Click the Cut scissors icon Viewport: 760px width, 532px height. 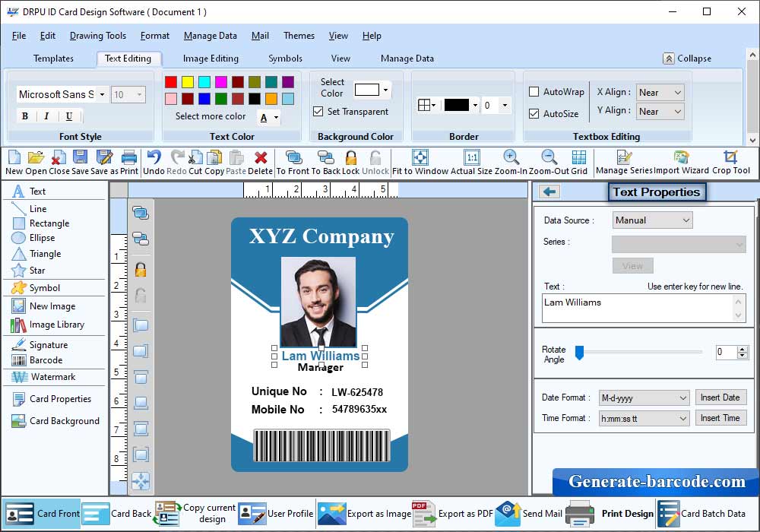[x=195, y=157]
